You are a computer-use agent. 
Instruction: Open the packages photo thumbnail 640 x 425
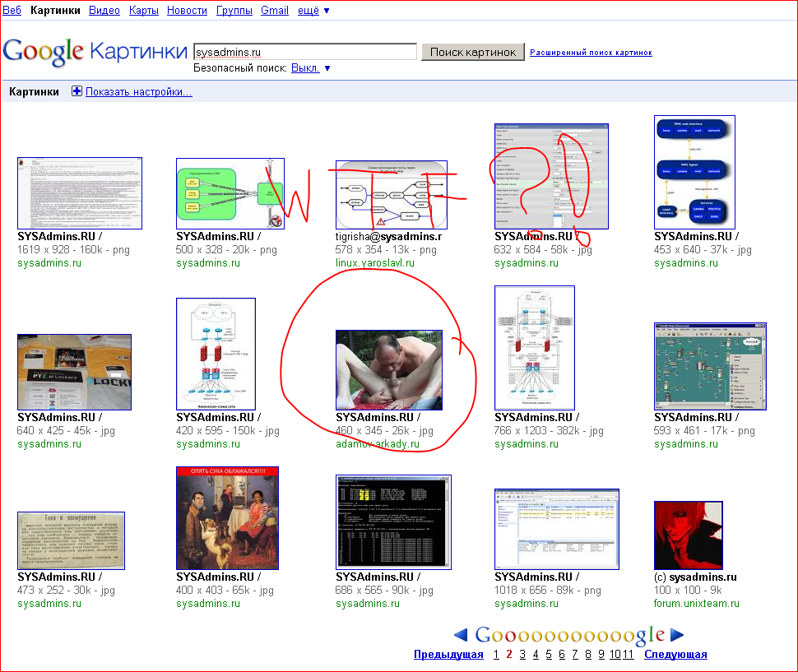(74, 372)
